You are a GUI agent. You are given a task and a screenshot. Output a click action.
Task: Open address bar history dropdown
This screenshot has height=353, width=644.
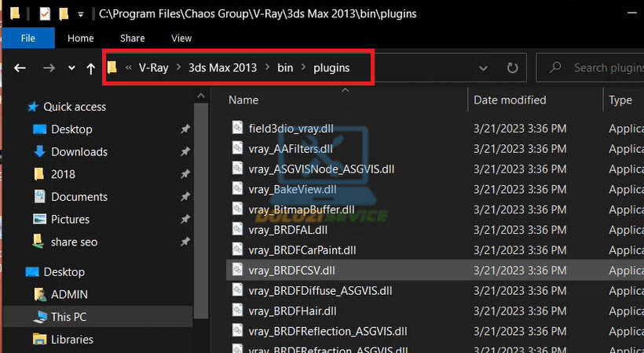(484, 67)
